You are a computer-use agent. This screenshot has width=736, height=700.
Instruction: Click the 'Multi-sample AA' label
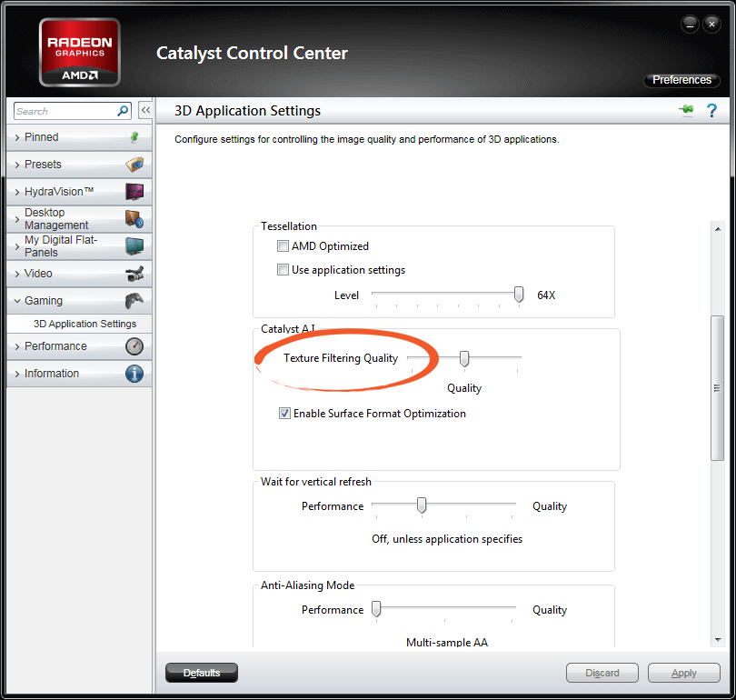[447, 642]
